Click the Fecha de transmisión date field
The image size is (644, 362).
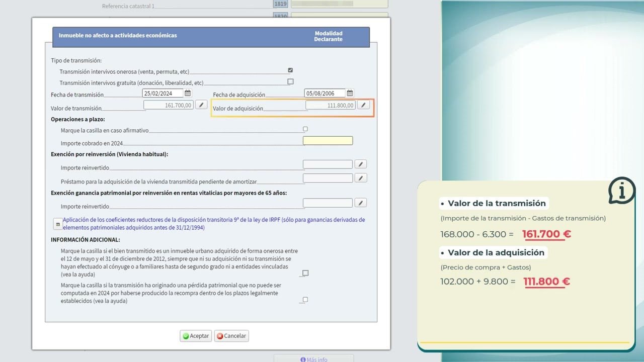click(163, 93)
